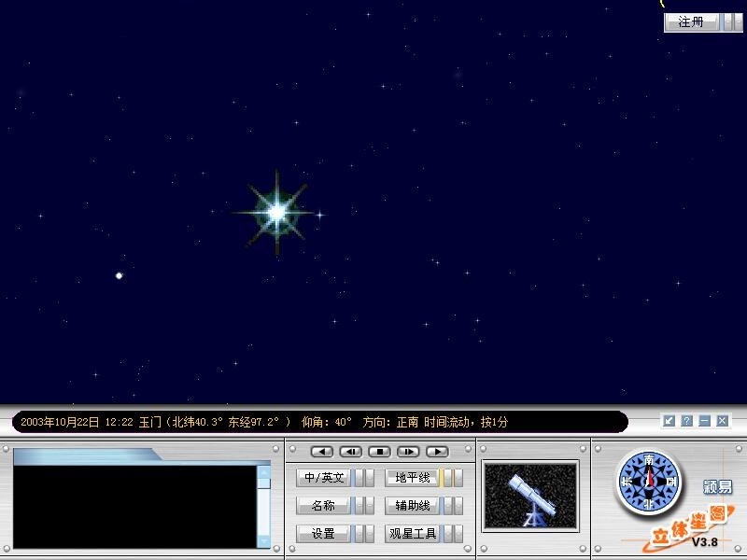Click the bright starburst star in the sky

[277, 213]
